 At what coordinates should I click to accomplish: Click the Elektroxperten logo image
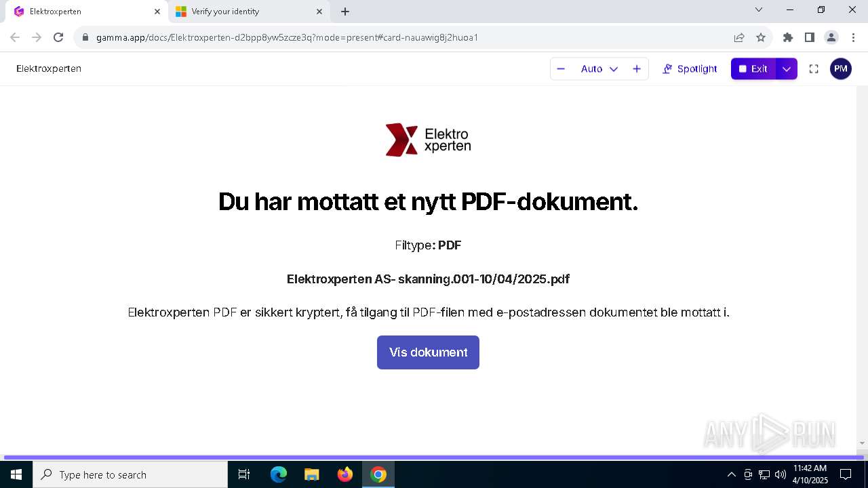point(428,140)
